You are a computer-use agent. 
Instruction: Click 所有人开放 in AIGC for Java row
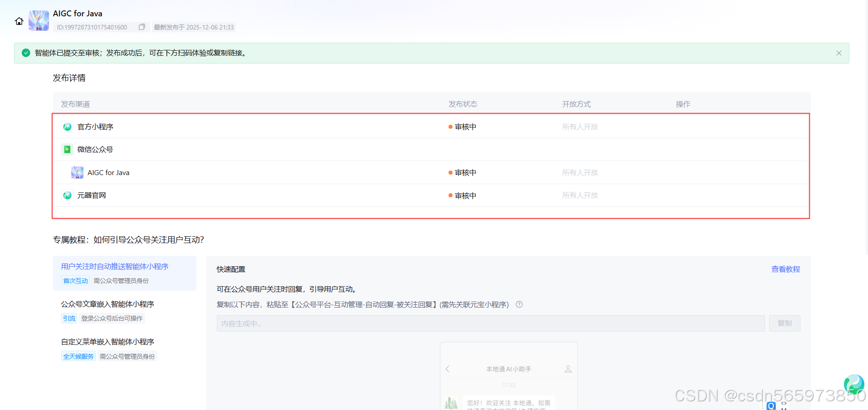point(580,173)
